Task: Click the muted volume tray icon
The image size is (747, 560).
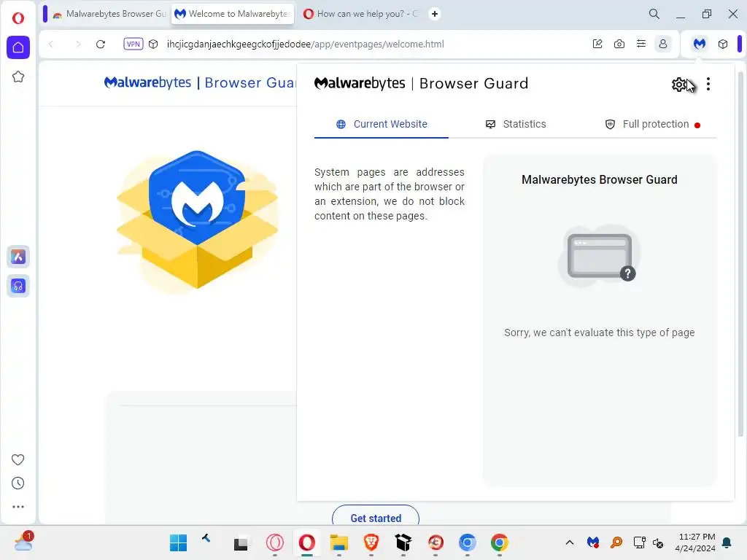Action: [x=658, y=542]
